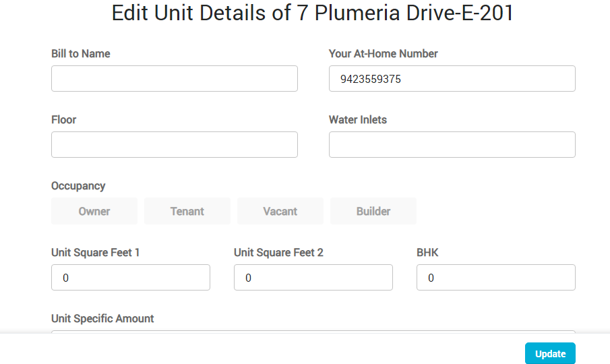Click the BHK number field

coord(495,277)
